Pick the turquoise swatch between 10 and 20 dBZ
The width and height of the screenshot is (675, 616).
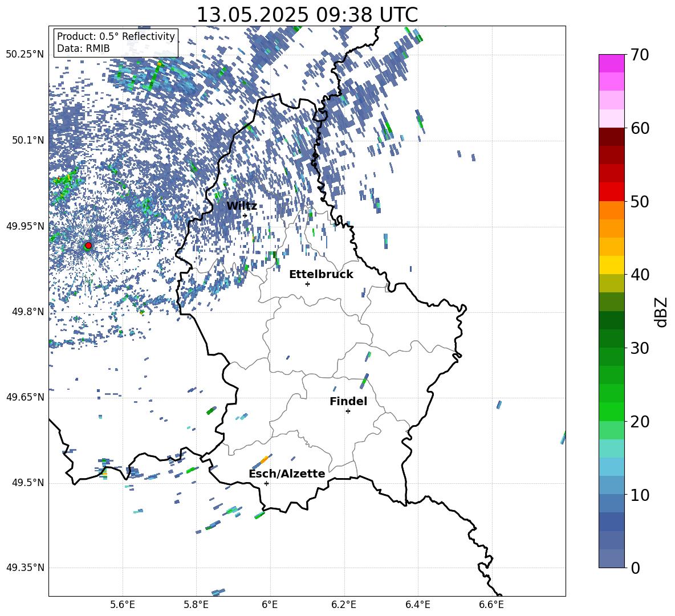tap(611, 448)
